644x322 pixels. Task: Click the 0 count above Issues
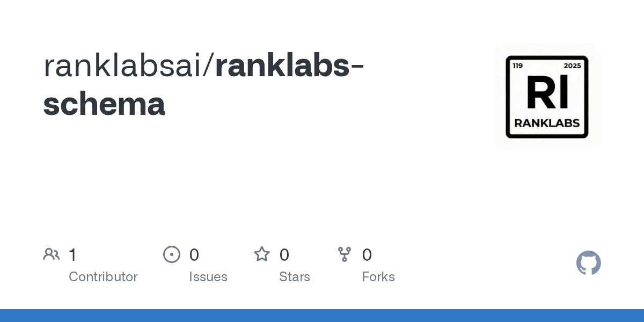pos(194,255)
